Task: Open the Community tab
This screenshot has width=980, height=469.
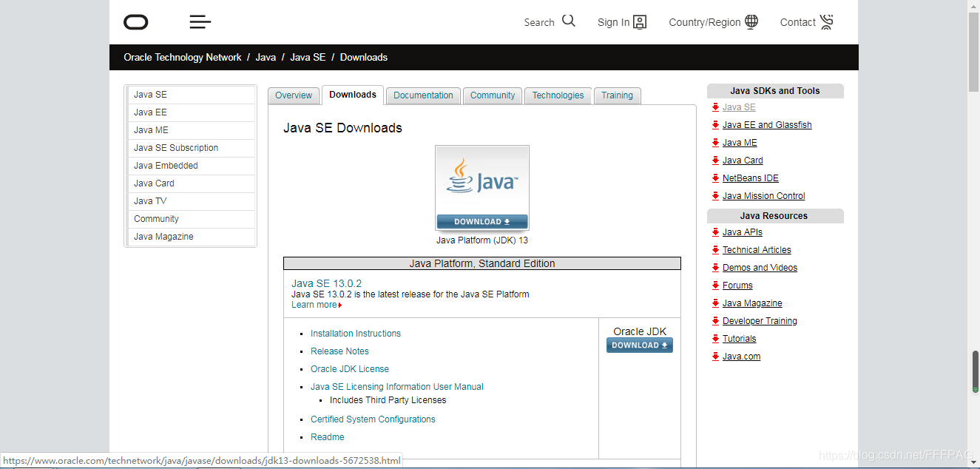Action: click(493, 95)
